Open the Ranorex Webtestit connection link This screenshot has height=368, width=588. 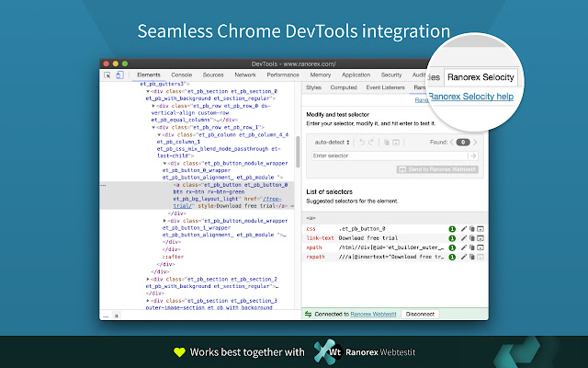click(373, 315)
